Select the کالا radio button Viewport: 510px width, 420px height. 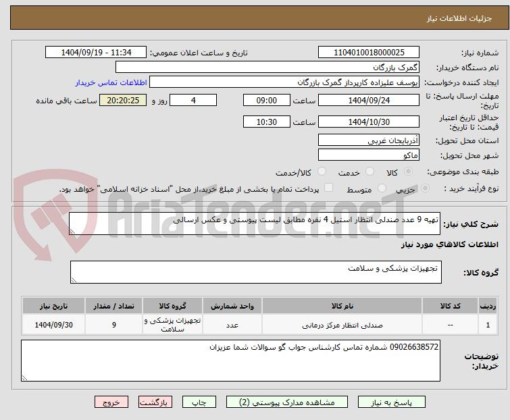click(408, 172)
